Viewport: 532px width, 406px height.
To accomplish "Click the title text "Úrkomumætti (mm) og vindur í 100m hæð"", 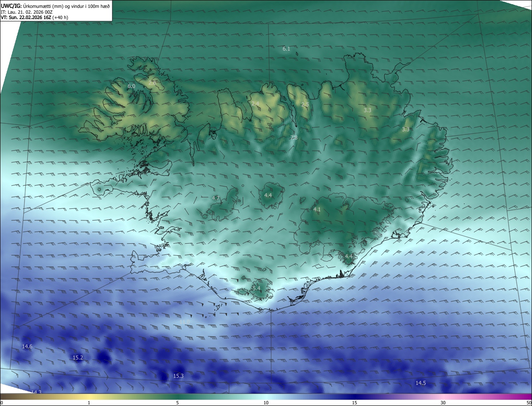I will [x=66, y=6].
